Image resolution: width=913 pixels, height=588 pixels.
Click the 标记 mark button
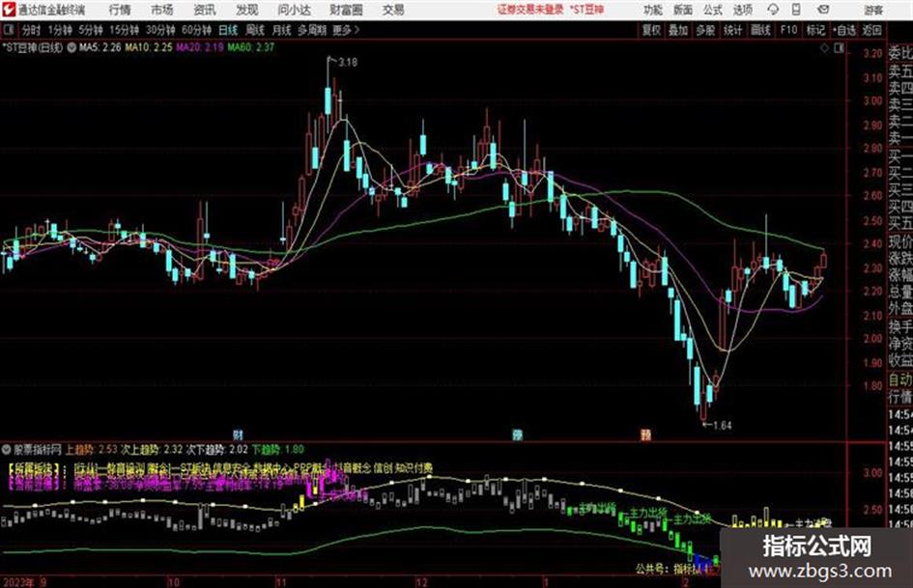tap(815, 30)
